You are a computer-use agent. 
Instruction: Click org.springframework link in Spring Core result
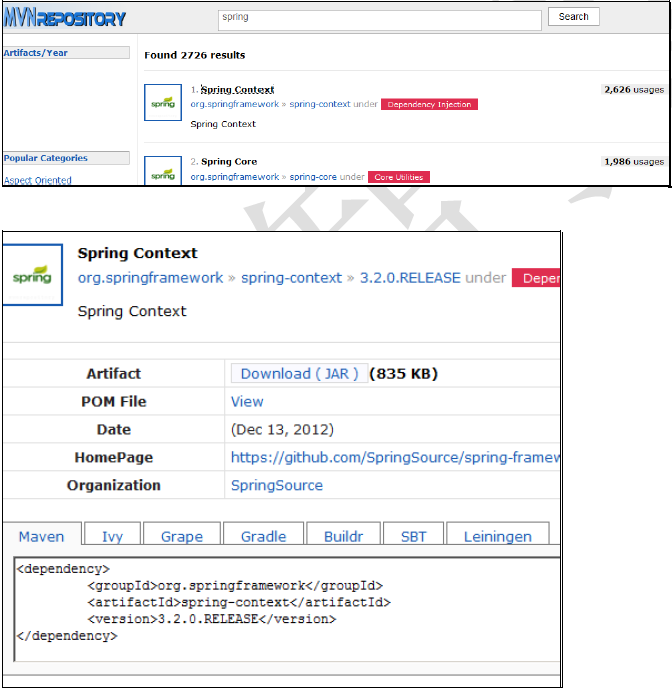(235, 177)
